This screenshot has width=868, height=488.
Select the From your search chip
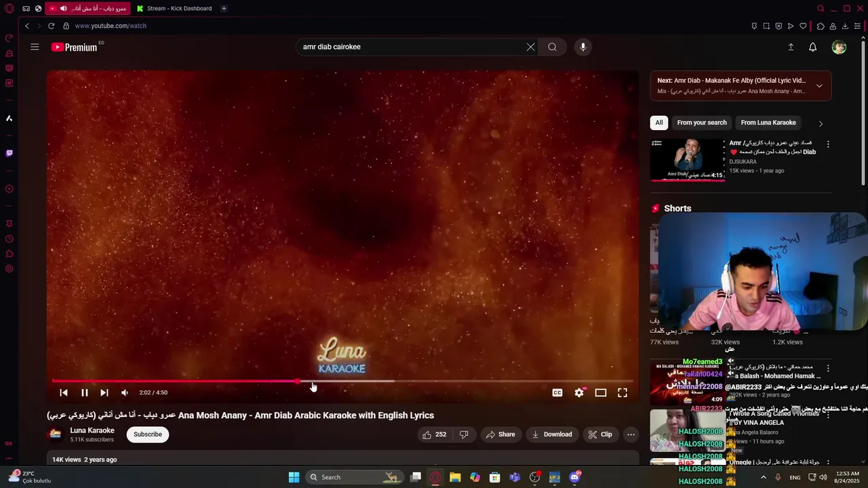tap(702, 123)
